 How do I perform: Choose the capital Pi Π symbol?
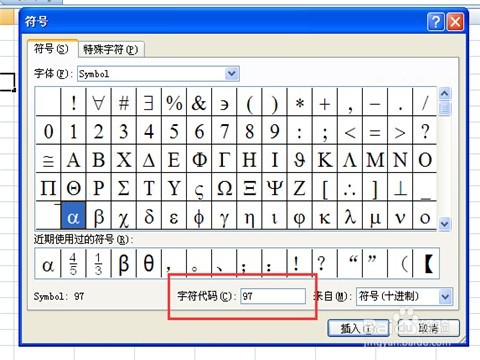[x=48, y=187]
